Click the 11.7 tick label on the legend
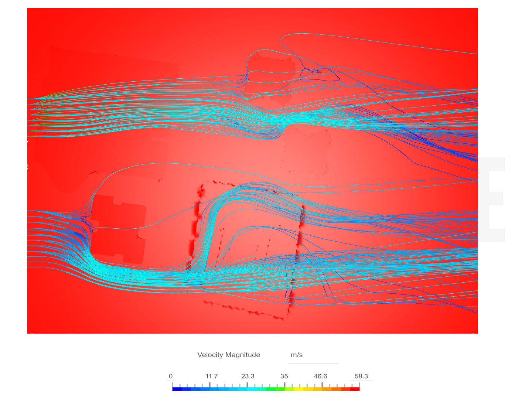 [x=212, y=376]
